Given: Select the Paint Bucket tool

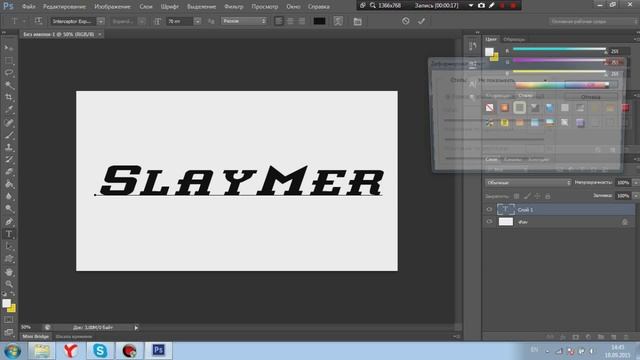Looking at the screenshot, I should coord(9,184).
